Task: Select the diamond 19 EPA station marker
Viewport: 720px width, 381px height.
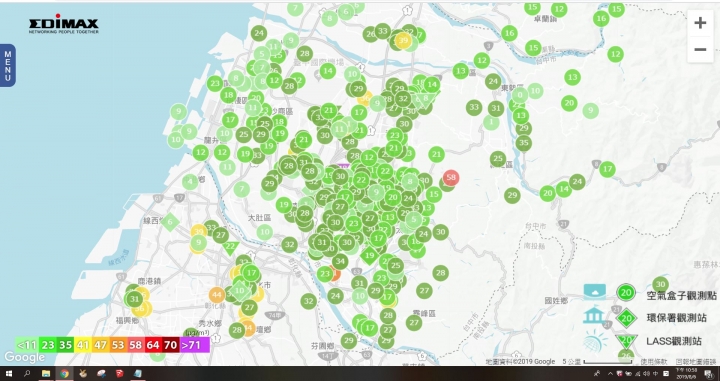Action: [370, 256]
